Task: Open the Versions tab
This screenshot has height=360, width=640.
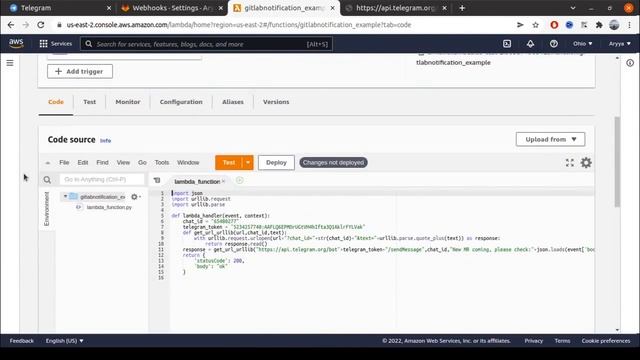Action: point(276,102)
